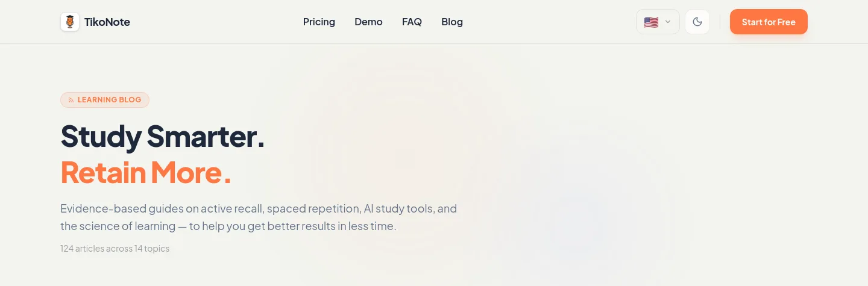Screen dimensions: 868x286
Task: Click the evidence-based guides description text
Action: (x=259, y=217)
